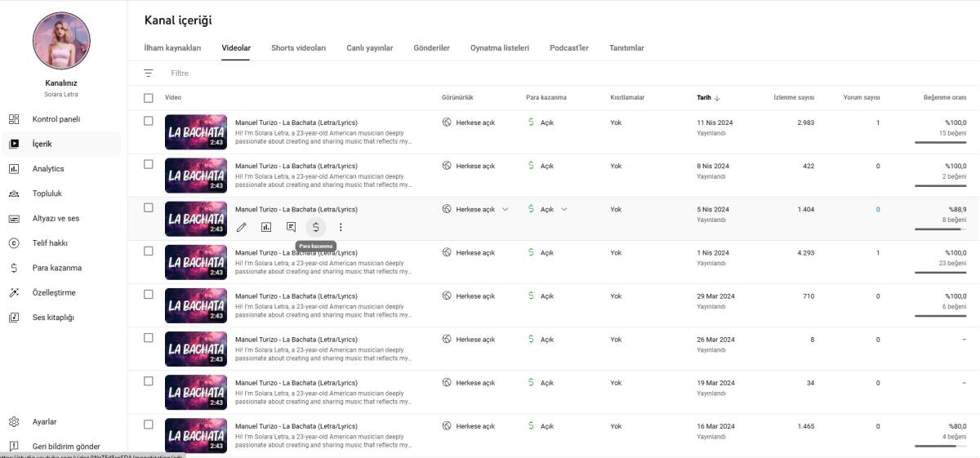Click view count 4.293 in 1 Nis 2024 row
This screenshot has height=458, width=980.
click(x=806, y=252)
